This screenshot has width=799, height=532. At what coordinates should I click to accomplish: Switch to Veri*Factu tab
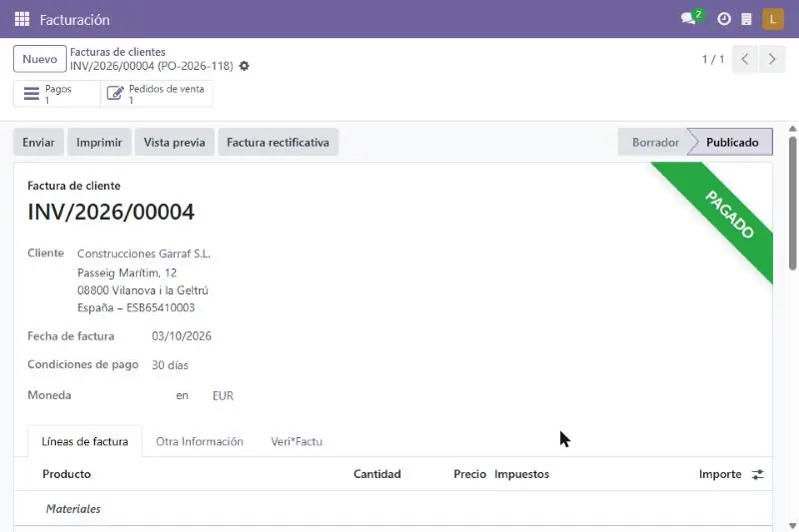coord(297,441)
